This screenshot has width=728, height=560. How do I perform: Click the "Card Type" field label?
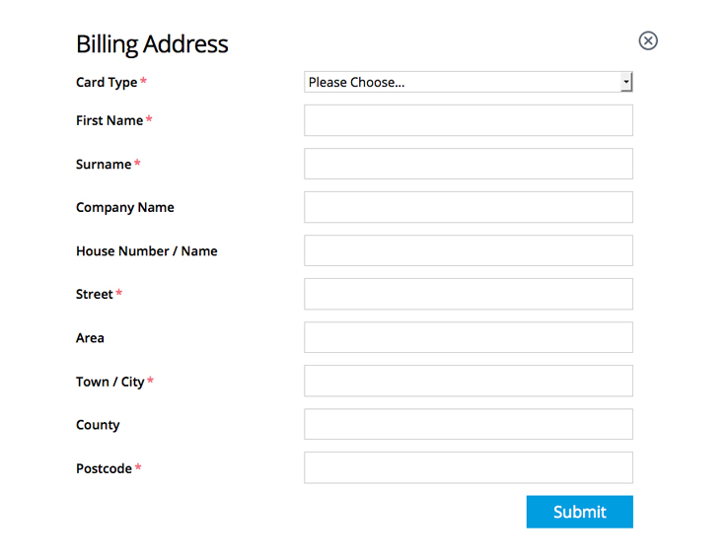107,83
